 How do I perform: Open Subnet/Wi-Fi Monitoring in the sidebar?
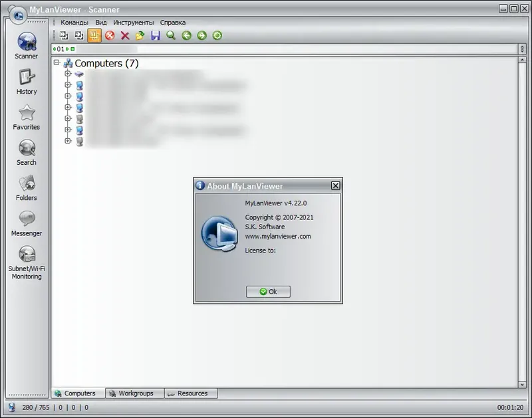(x=26, y=261)
